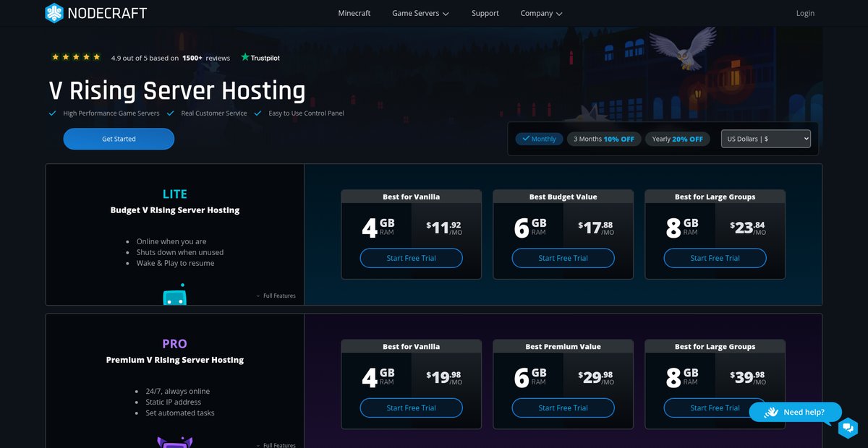Select 3 Months 10% OFF billing
The image size is (868, 448).
[604, 139]
